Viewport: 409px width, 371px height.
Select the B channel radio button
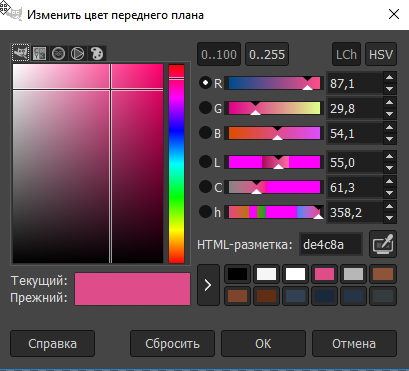click(205, 133)
